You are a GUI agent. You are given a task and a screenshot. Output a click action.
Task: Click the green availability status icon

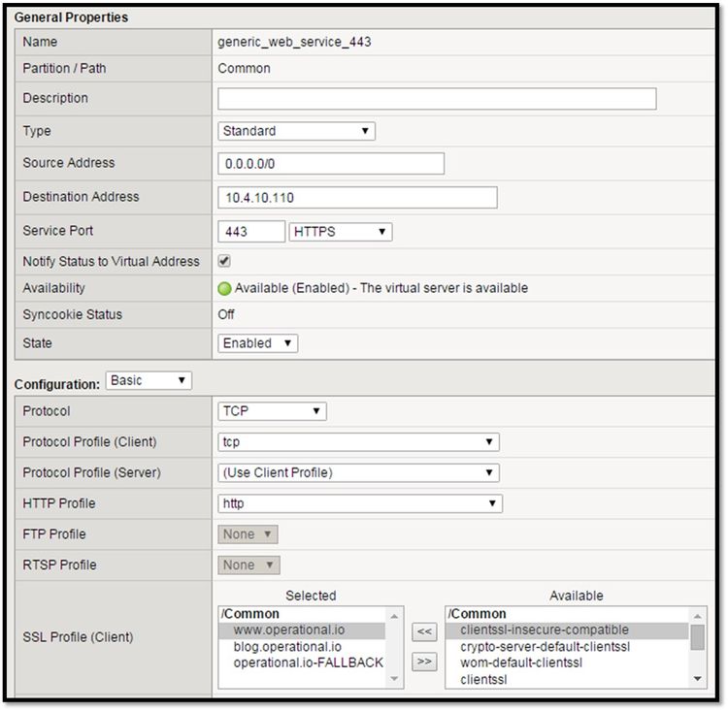[224, 289]
